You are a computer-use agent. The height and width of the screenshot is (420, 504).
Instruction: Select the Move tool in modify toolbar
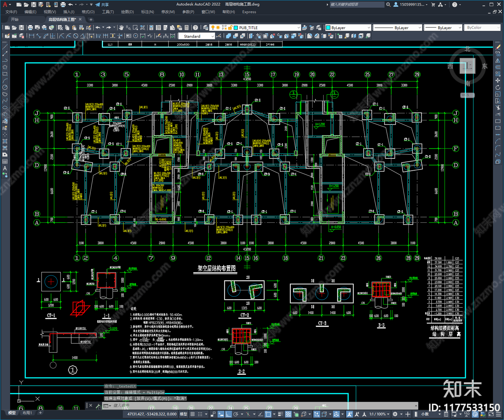coord(498,81)
